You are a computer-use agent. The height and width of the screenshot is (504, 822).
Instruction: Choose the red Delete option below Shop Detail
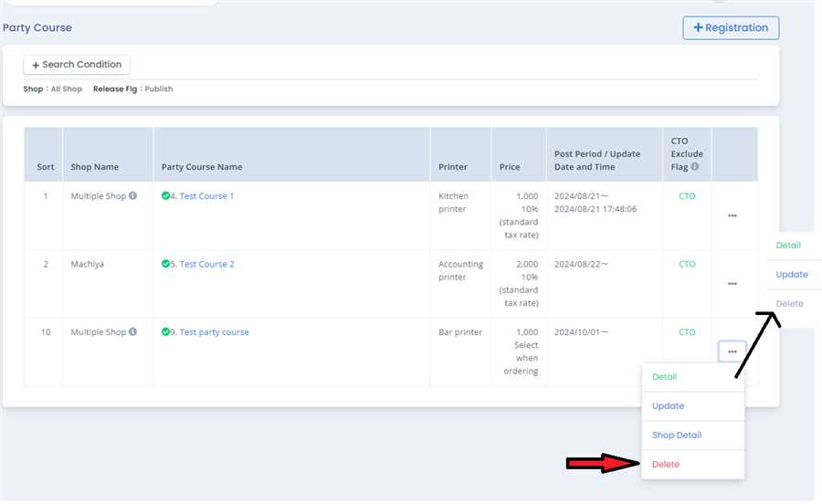[x=666, y=465]
